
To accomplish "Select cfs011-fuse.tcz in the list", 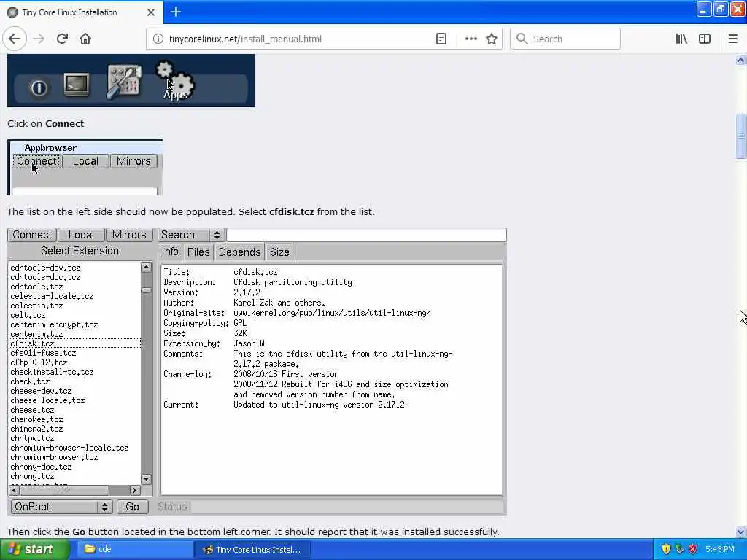I will pos(75,353).
